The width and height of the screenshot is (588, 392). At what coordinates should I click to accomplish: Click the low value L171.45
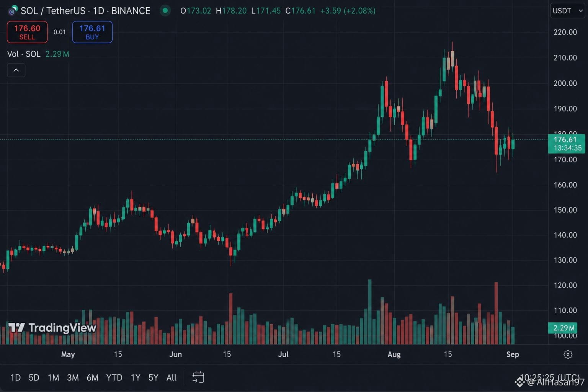coord(266,11)
